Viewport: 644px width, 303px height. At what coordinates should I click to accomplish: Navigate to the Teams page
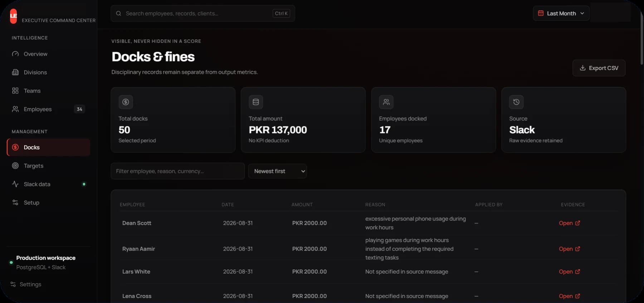pos(48,91)
